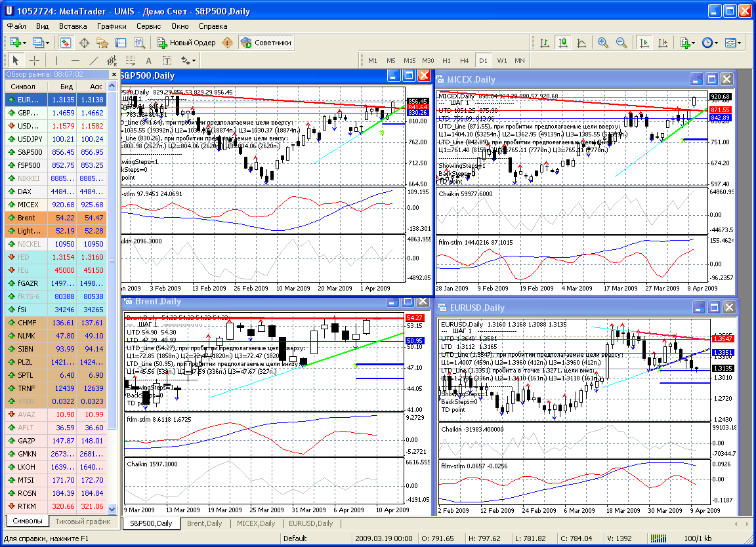The width and height of the screenshot is (756, 547).
Task: Expand the Periods dropdown arrow
Action: click(x=717, y=43)
